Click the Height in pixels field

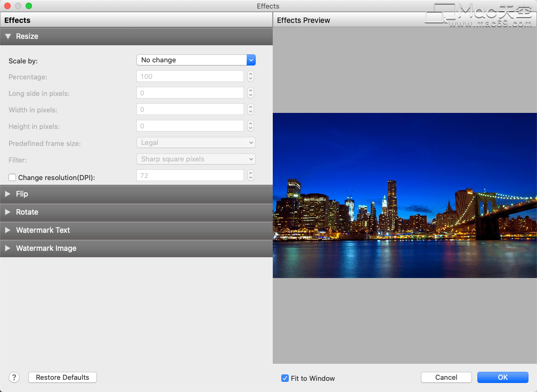190,126
